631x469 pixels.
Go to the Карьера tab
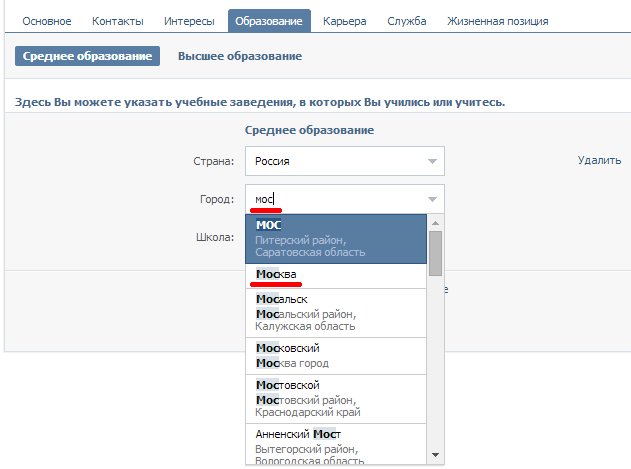pyautogui.click(x=344, y=21)
